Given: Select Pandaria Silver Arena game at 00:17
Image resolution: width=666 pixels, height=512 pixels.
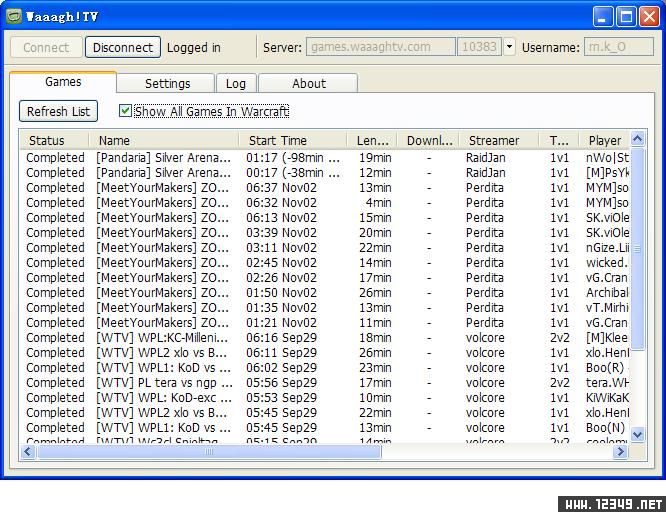Looking at the screenshot, I should [x=325, y=173].
